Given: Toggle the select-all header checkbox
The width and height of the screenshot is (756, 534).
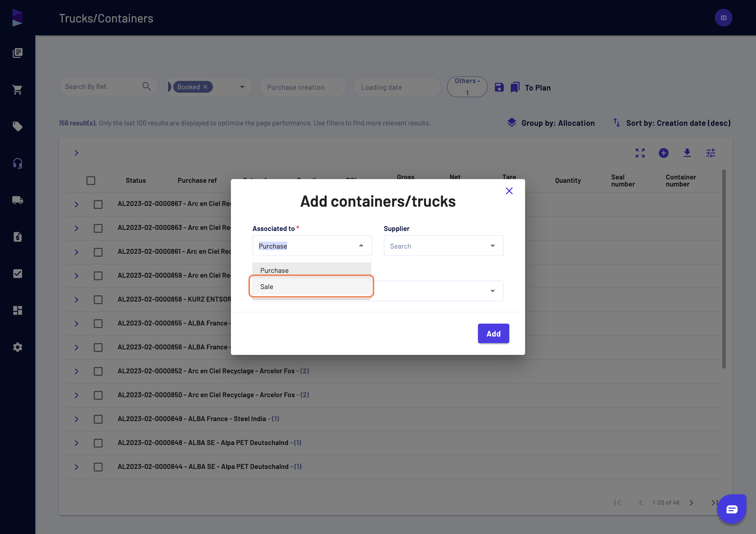Looking at the screenshot, I should tap(91, 181).
